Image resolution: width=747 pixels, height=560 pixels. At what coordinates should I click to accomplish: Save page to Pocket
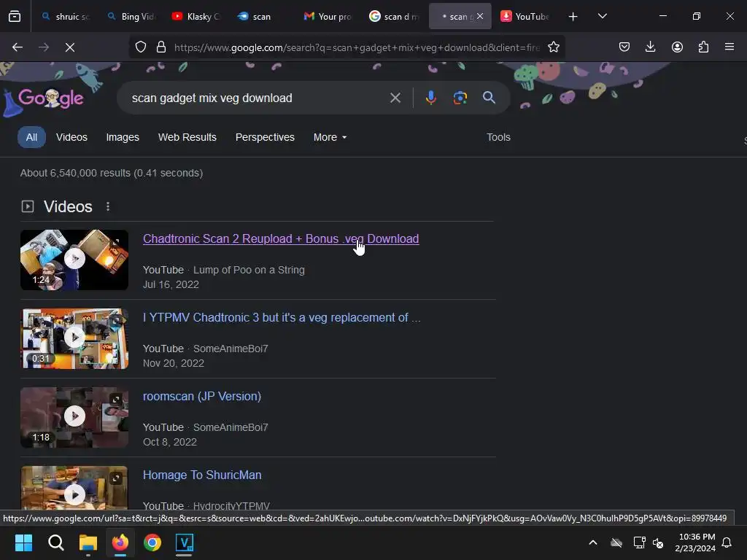pyautogui.click(x=624, y=47)
